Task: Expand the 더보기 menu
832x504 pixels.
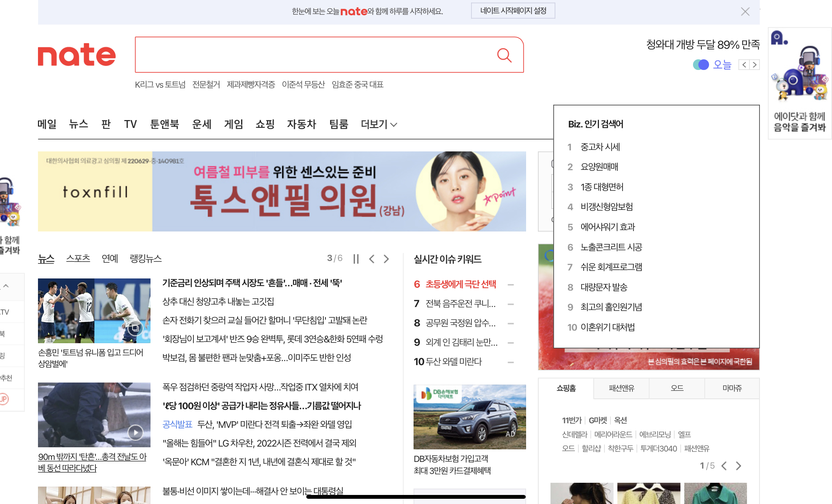Action: click(379, 124)
